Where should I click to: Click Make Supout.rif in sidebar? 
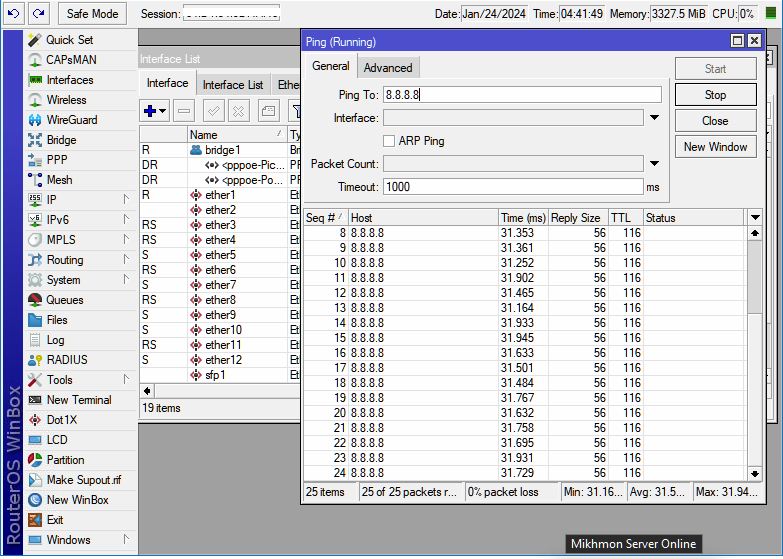83,480
